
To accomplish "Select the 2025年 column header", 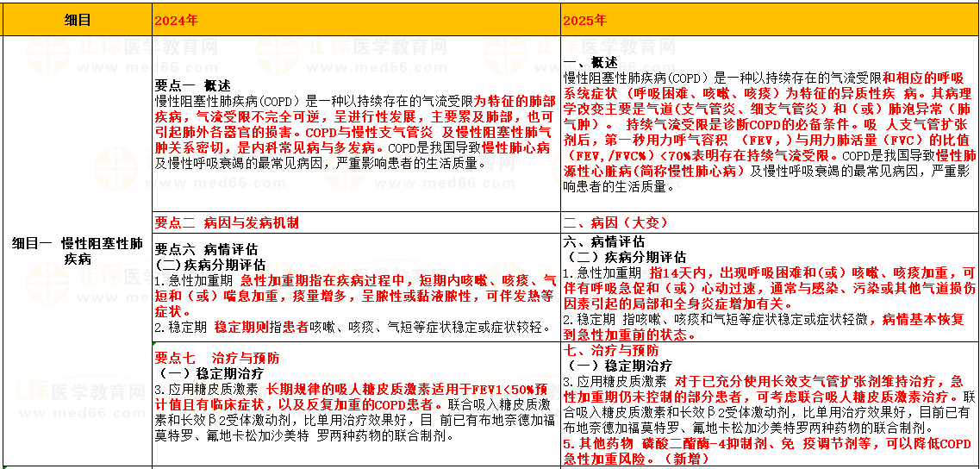I will tap(584, 19).
